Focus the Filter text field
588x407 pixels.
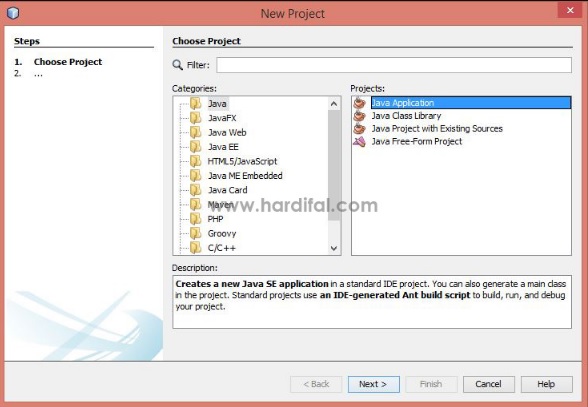(x=394, y=65)
